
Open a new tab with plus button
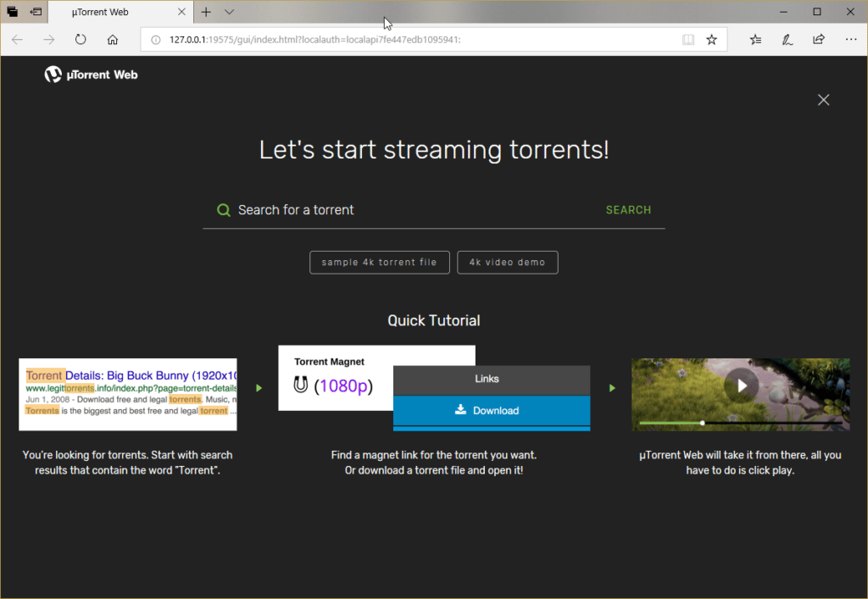click(x=206, y=12)
